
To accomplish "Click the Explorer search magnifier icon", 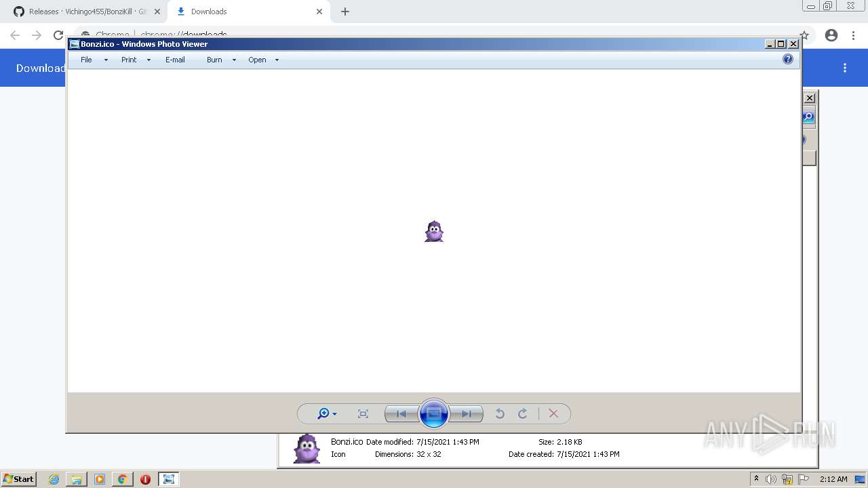I will tap(809, 117).
